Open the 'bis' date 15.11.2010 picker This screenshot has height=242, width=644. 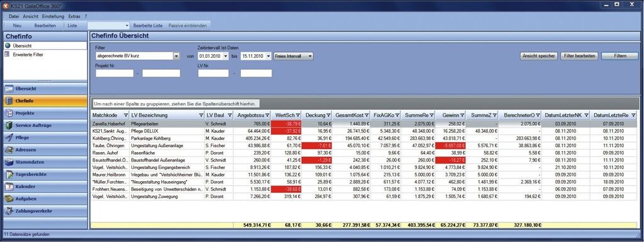[269, 56]
